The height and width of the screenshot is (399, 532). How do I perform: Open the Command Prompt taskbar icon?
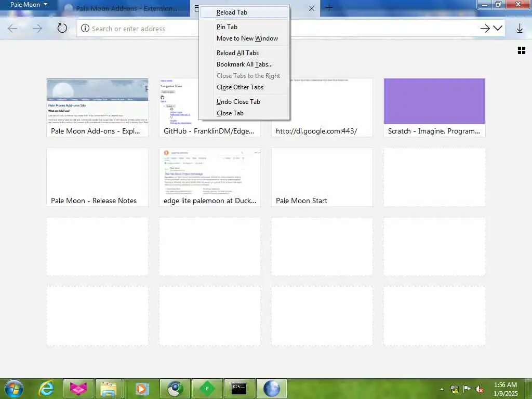[x=239, y=389]
